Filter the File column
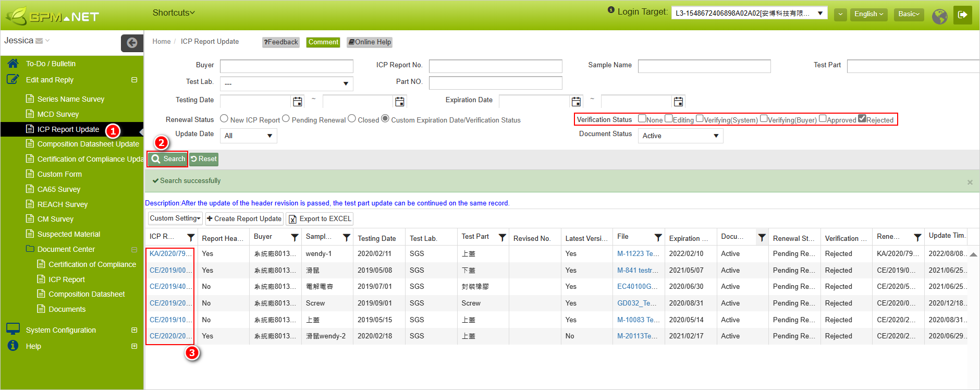Viewport: 980px width, 390px height. click(658, 237)
